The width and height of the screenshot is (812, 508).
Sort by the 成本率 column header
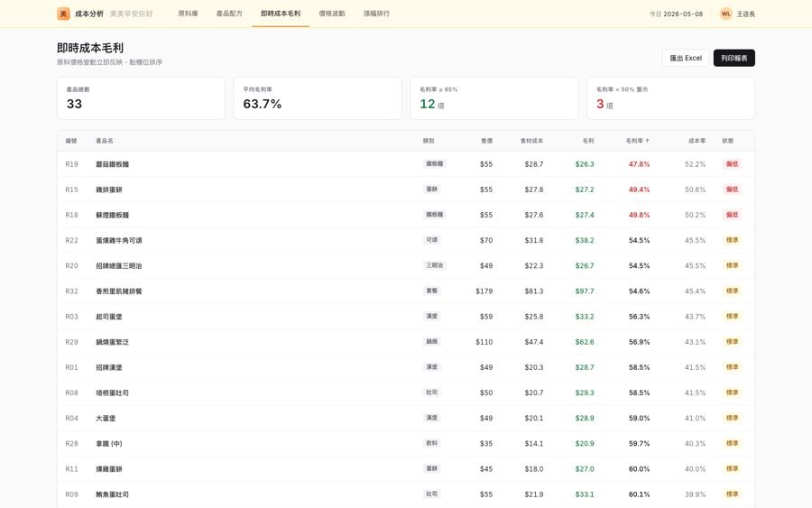697,141
